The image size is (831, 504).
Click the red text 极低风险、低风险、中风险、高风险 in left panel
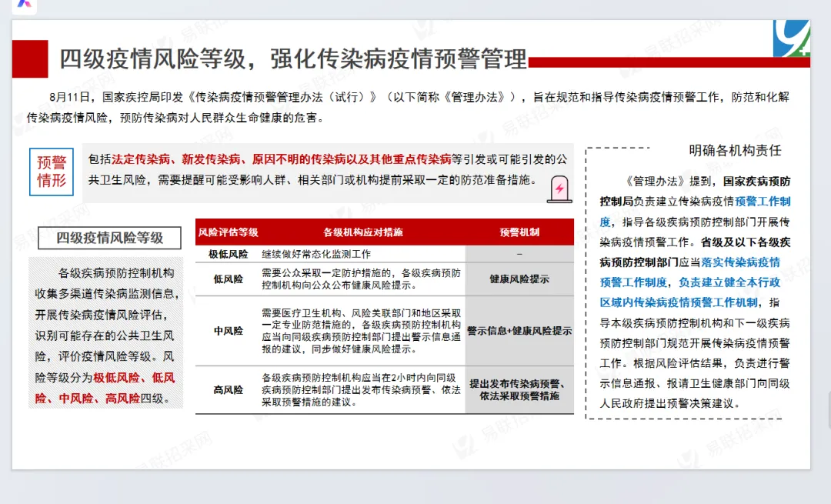tap(105, 388)
